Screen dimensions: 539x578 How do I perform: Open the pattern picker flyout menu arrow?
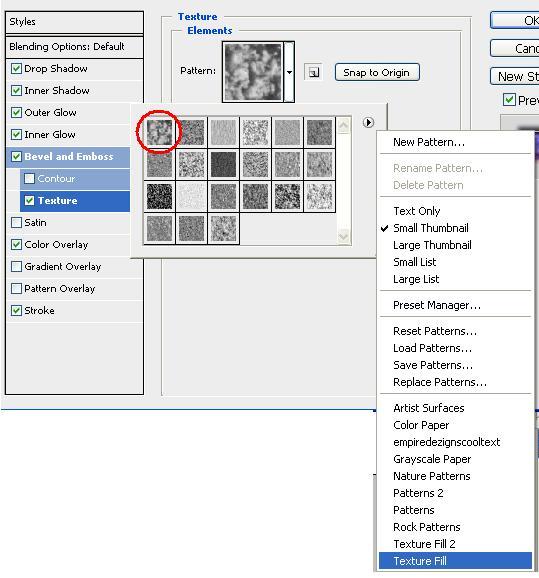pos(368,122)
